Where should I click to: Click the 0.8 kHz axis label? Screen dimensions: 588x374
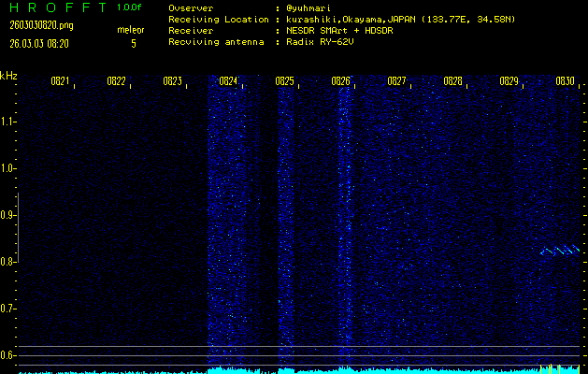[7, 262]
